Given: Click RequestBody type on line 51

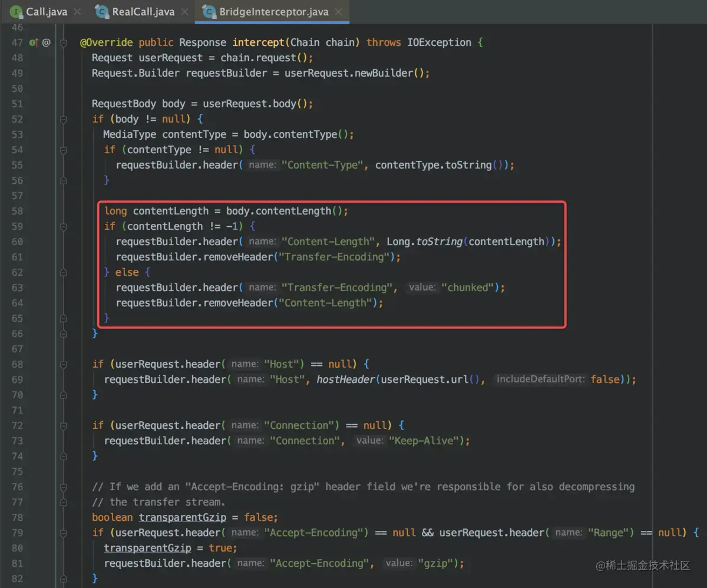Looking at the screenshot, I should [124, 104].
